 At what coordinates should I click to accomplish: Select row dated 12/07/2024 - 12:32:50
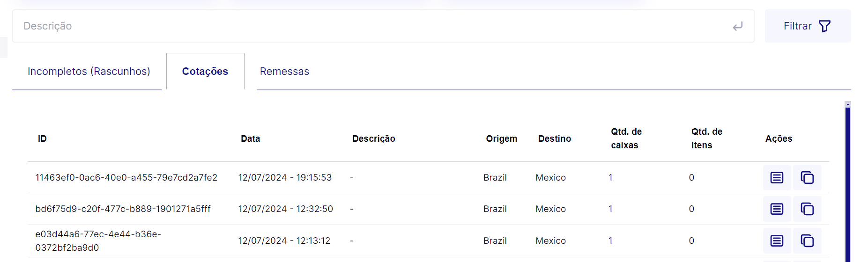[285, 209]
